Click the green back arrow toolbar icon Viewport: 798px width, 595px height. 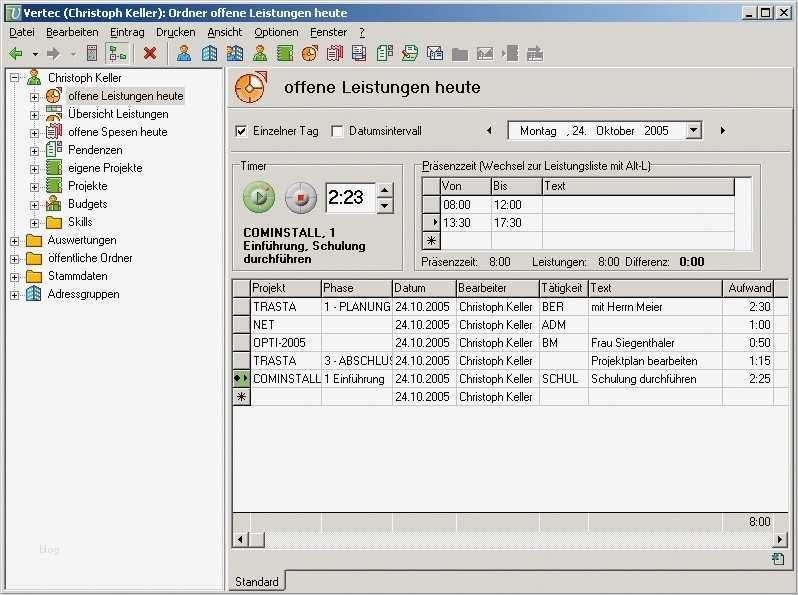(x=16, y=53)
